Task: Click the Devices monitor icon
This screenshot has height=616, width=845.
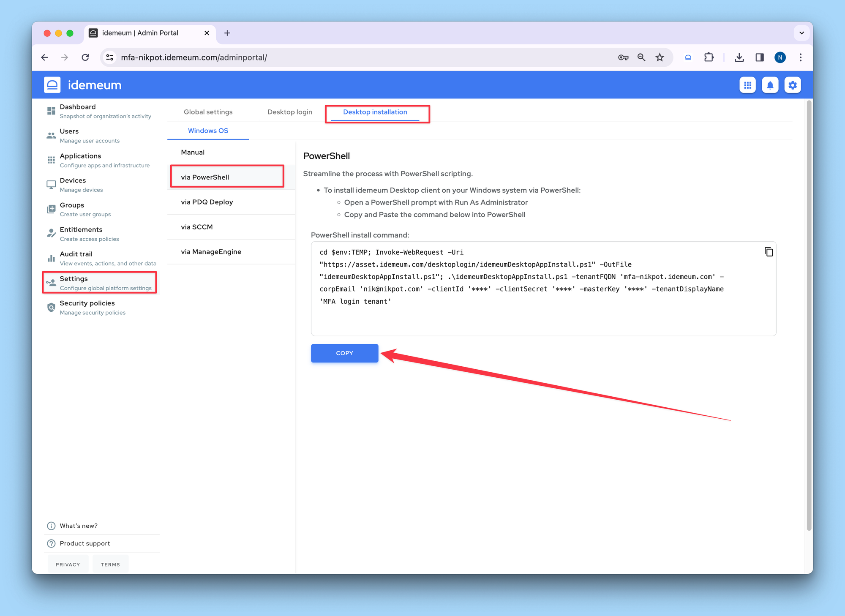Action: (51, 185)
